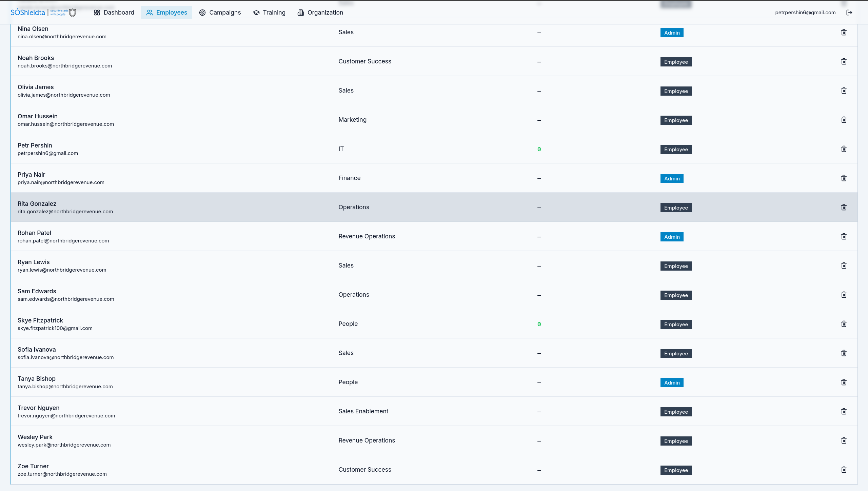The height and width of the screenshot is (491, 868).
Task: Click Trevor Nguyen's name
Action: (38, 408)
